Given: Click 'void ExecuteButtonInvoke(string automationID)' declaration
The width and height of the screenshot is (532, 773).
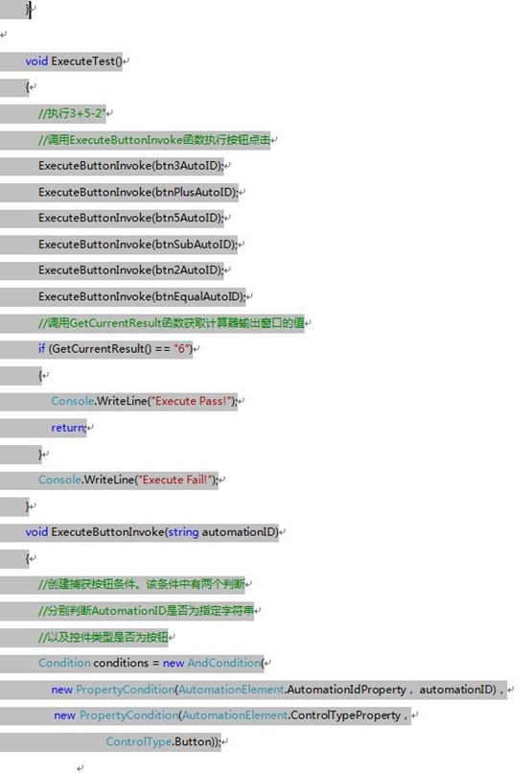Looking at the screenshot, I should pyautogui.click(x=152, y=532).
